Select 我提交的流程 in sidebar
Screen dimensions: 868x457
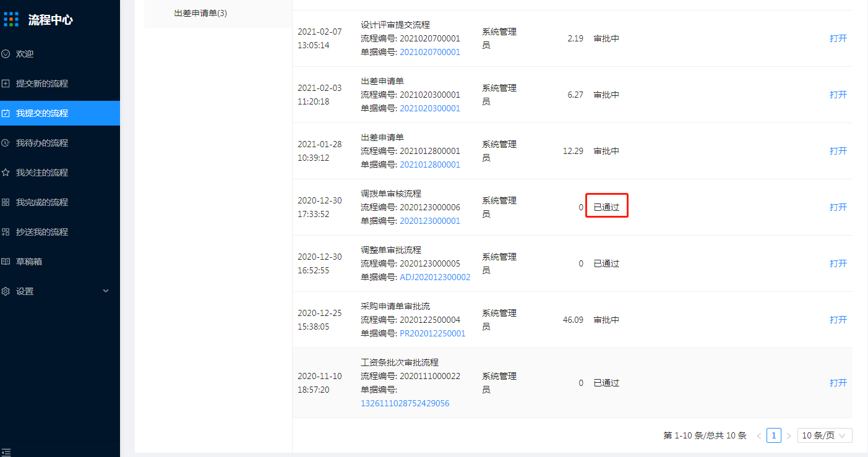pos(60,113)
